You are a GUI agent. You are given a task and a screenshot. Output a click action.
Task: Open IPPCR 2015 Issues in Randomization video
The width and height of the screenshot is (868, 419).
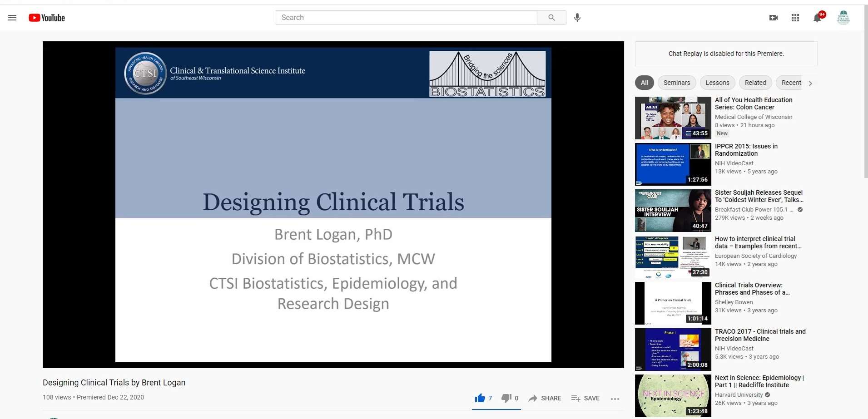point(746,150)
